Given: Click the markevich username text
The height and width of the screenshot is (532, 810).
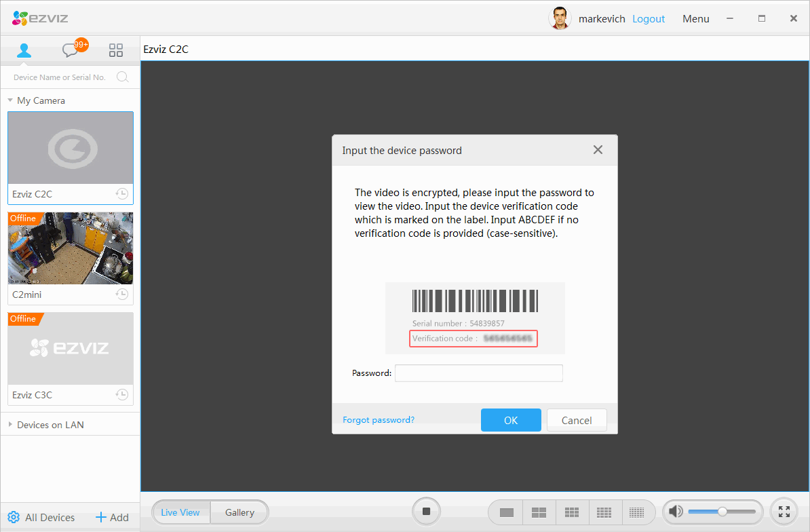Looking at the screenshot, I should [x=602, y=18].
